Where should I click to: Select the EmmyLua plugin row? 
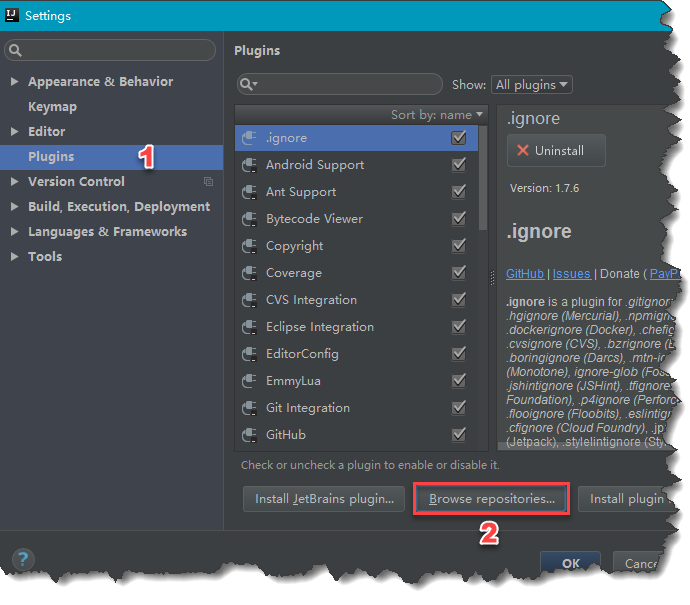point(356,381)
